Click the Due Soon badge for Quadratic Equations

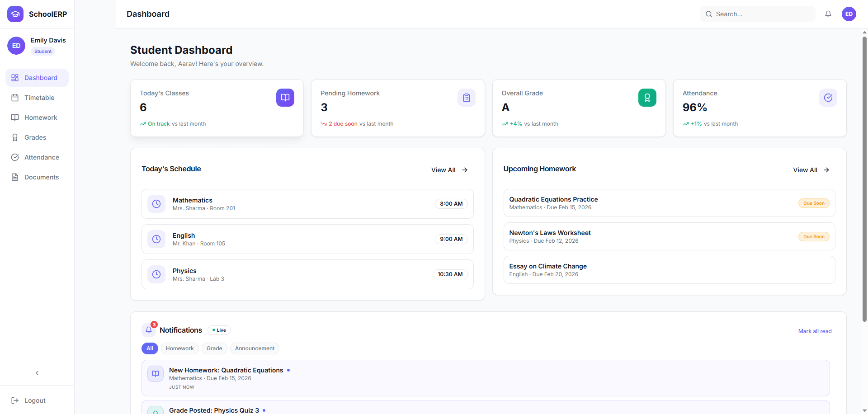point(814,203)
